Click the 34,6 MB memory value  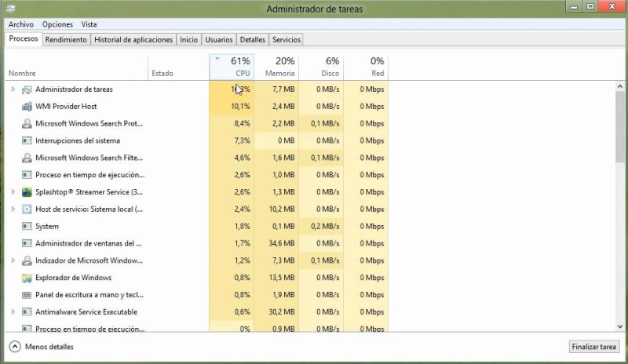click(282, 243)
